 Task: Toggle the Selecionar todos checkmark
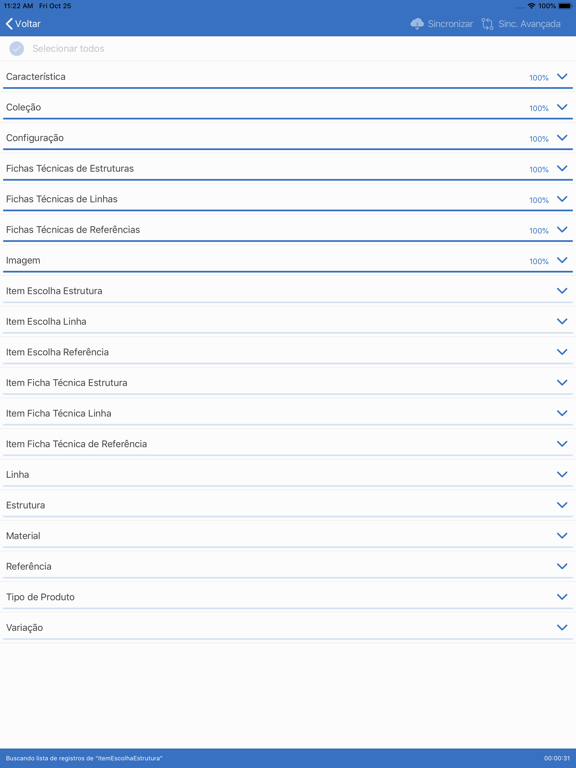(x=17, y=48)
